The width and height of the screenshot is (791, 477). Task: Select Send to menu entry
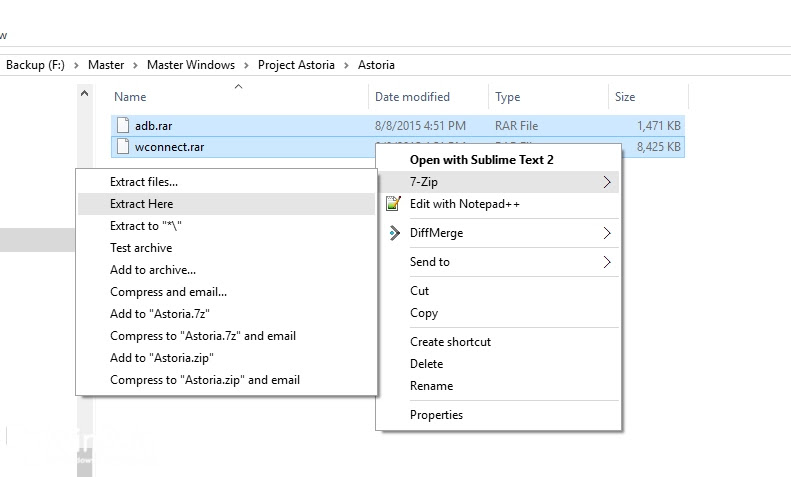pos(498,262)
